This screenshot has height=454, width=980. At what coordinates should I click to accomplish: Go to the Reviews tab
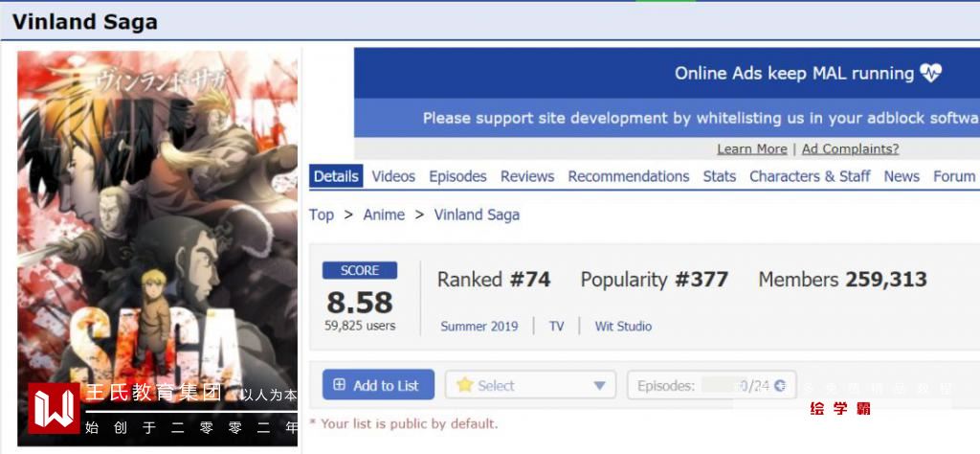[527, 177]
